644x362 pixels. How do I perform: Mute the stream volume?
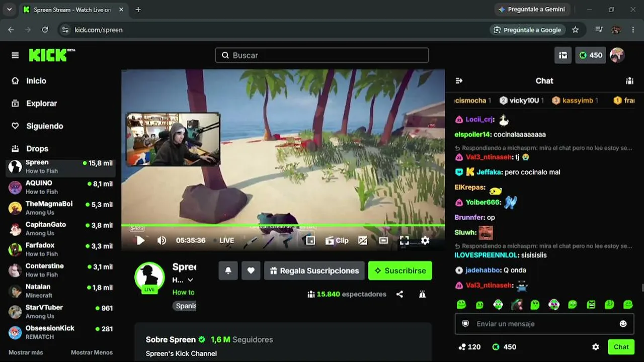pyautogui.click(x=162, y=240)
